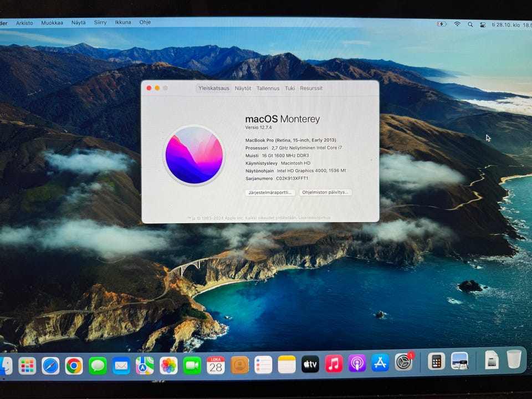Open the Arkisto menu
Screen dimensions: 532x399
click(x=24, y=23)
